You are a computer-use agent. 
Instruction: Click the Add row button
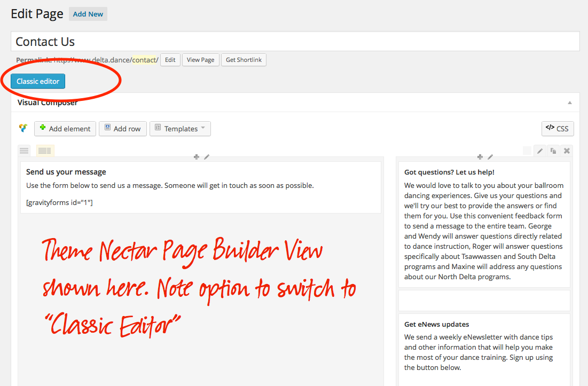coord(122,129)
